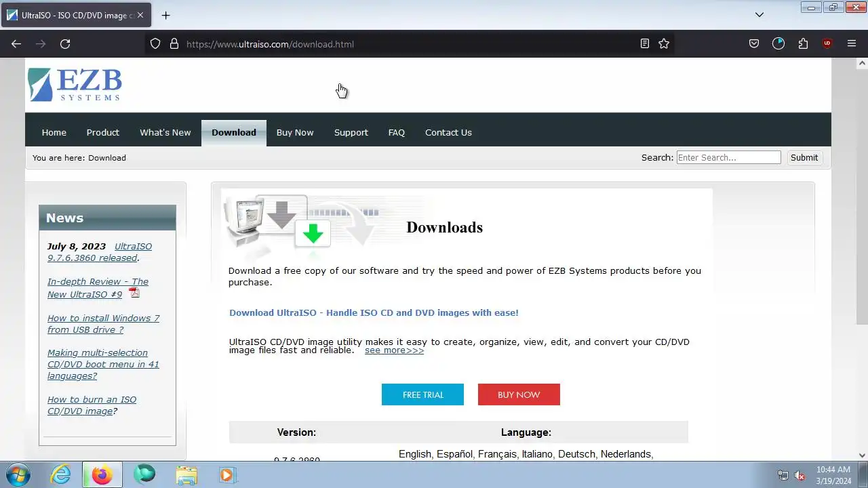This screenshot has width=868, height=488.
Task: Open a new tab with the plus icon
Action: [165, 15]
